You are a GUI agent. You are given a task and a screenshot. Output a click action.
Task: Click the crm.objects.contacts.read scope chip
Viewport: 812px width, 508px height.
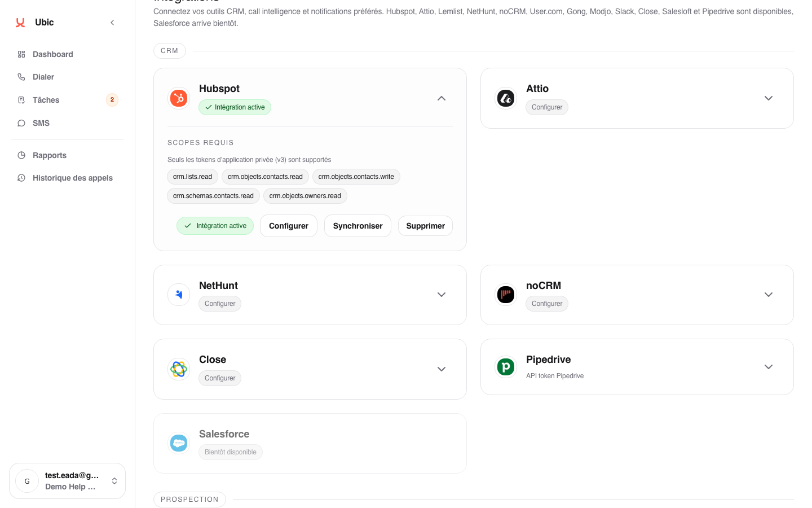pos(265,177)
